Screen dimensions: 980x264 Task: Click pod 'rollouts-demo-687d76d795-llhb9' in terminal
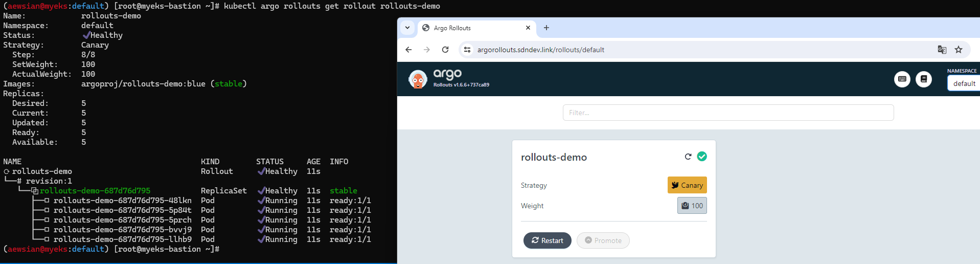tap(123, 239)
